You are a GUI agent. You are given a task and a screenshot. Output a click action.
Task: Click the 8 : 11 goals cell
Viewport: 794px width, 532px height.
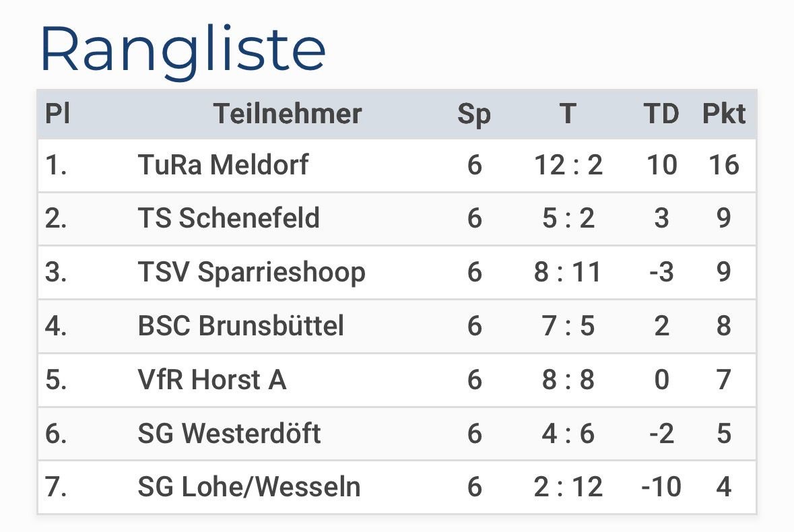pos(568,273)
